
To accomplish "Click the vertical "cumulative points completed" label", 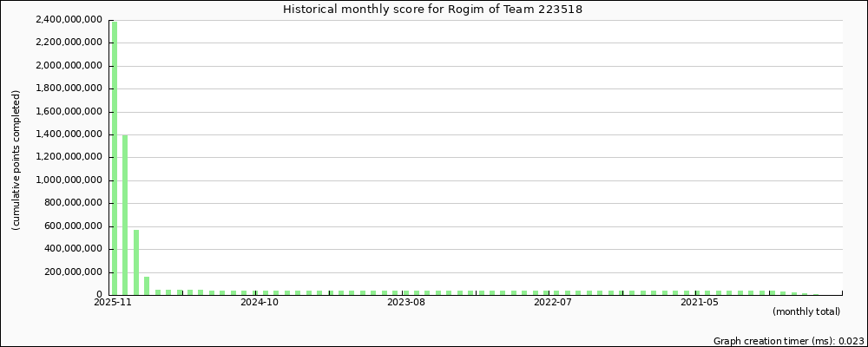I will (16, 160).
